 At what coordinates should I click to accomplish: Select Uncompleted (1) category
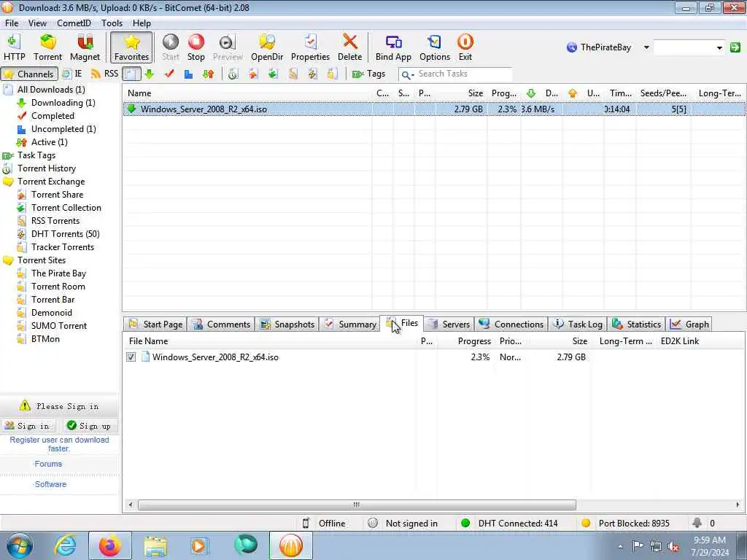click(x=63, y=129)
